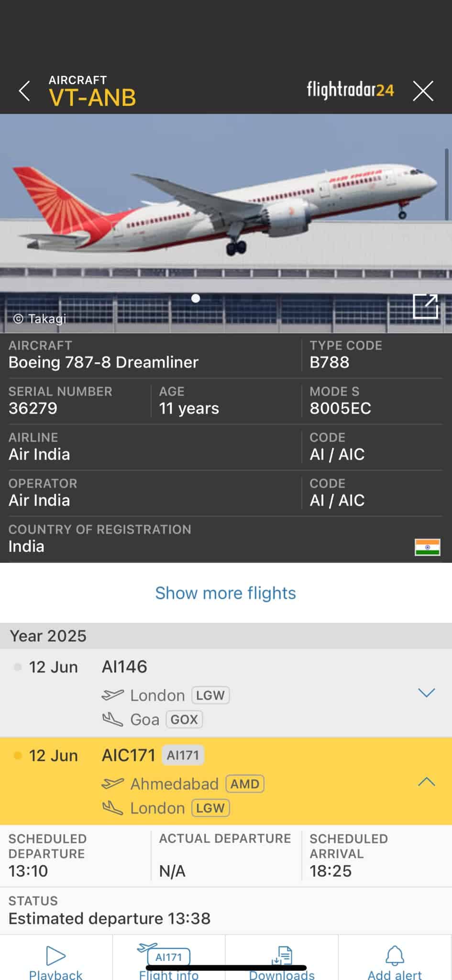
Task: Open Playback for flight AI171
Action: 55,962
